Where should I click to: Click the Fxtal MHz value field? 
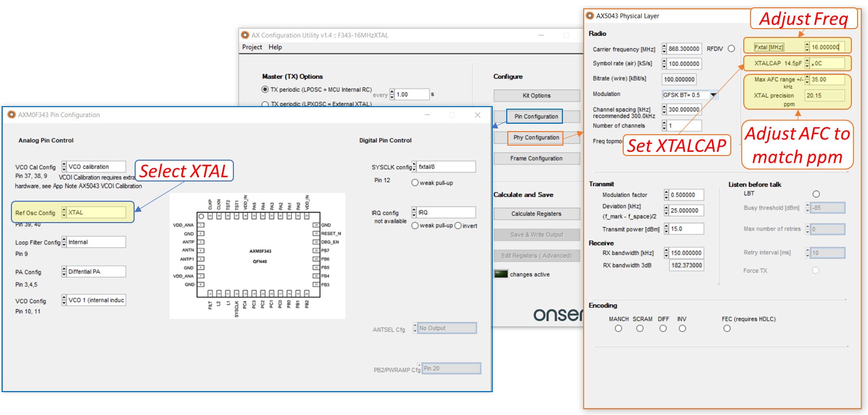tap(825, 47)
